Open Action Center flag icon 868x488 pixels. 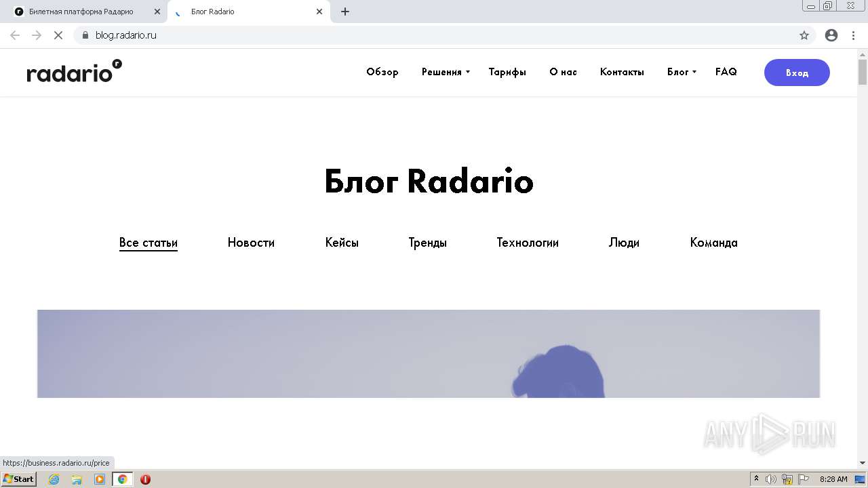pyautogui.click(x=804, y=479)
